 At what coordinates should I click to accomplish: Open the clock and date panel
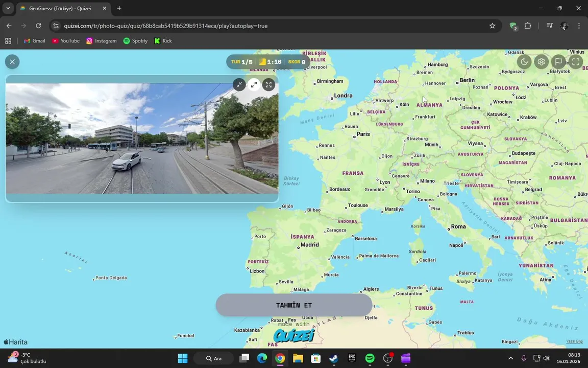568,358
